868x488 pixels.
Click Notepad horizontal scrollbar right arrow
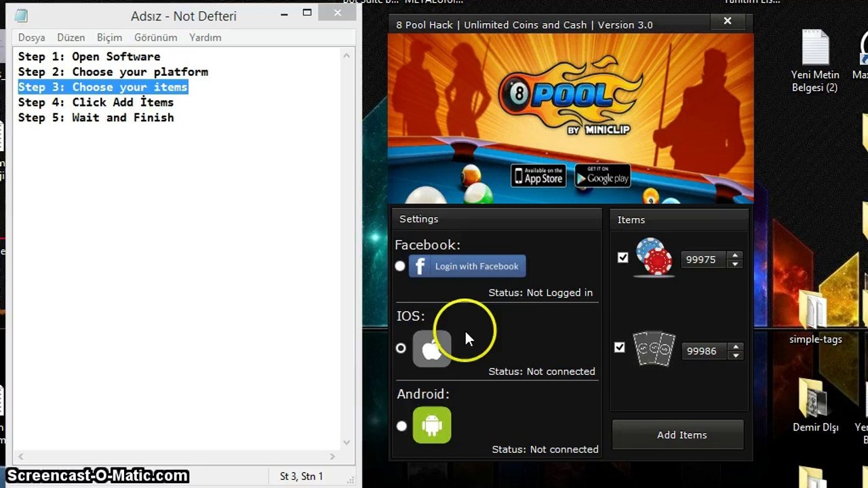[332, 457]
